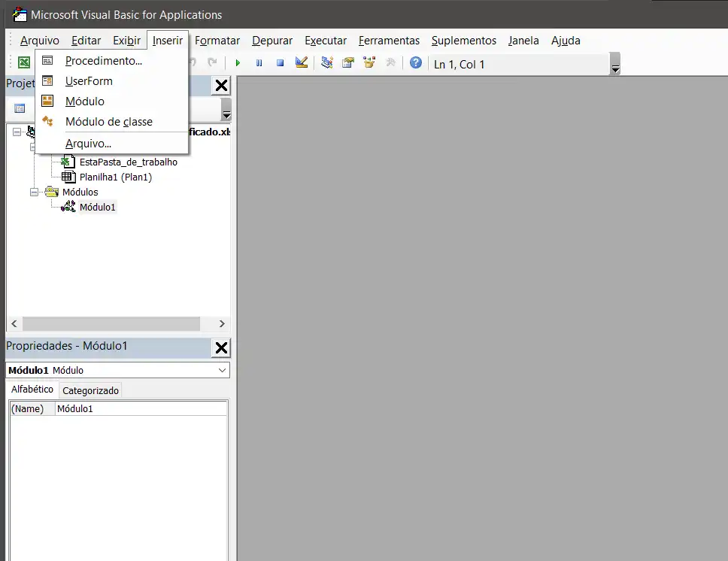Open the Módulo1 object dropdown in Properties
Screen dimensions: 728x561
point(222,370)
